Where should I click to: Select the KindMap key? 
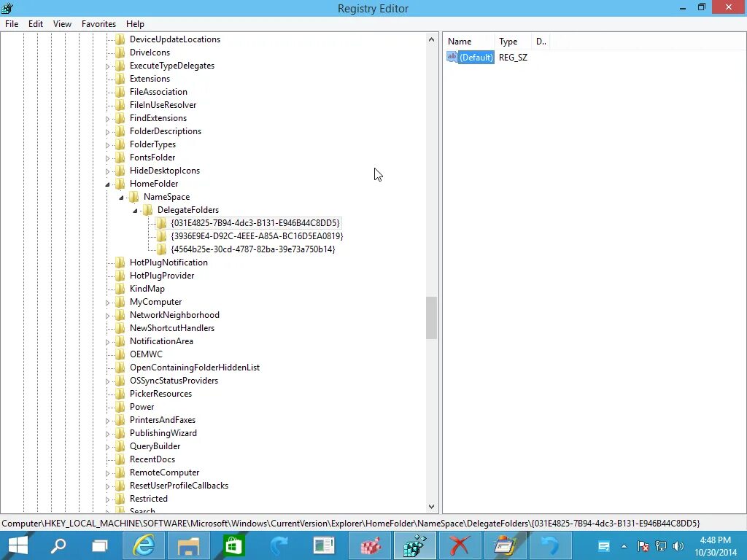coord(147,289)
